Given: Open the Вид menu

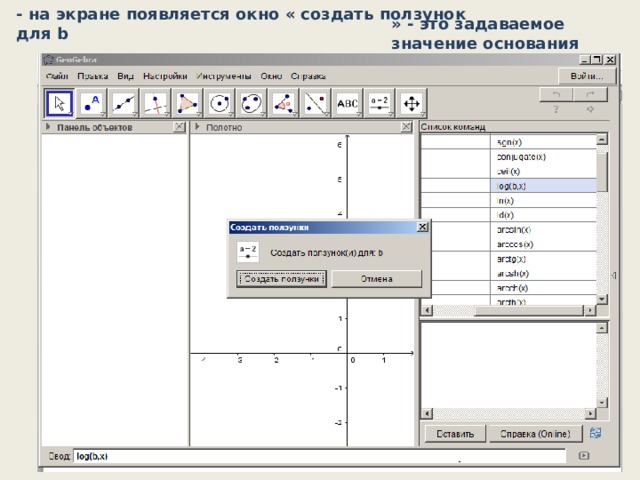Looking at the screenshot, I should click(125, 76).
